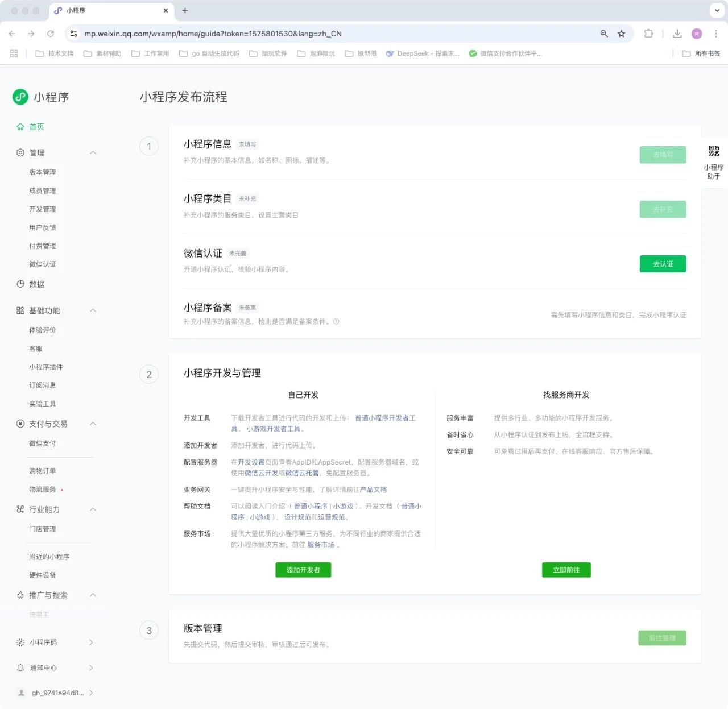Click the account avatar icon at bottom
Image resolution: width=728 pixels, height=709 pixels.
[x=22, y=693]
